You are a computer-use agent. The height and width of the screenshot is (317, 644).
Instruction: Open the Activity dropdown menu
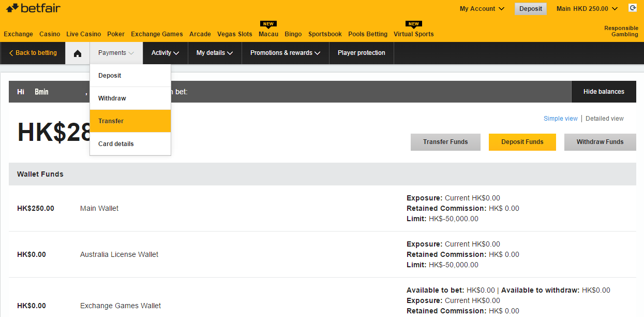(166, 53)
